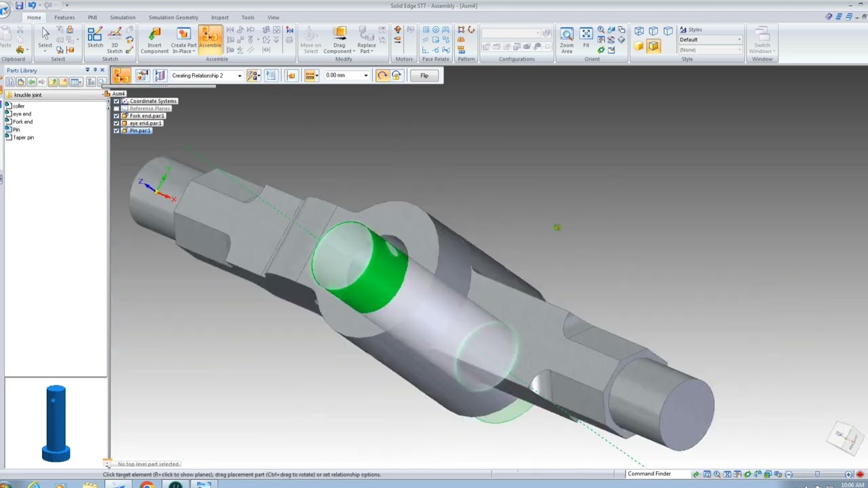The height and width of the screenshot is (488, 868).
Task: Click the Replace Part tool
Action: click(366, 41)
